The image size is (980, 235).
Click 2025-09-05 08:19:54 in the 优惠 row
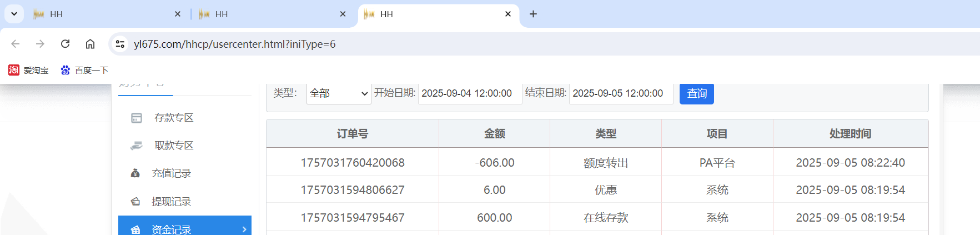click(x=851, y=190)
